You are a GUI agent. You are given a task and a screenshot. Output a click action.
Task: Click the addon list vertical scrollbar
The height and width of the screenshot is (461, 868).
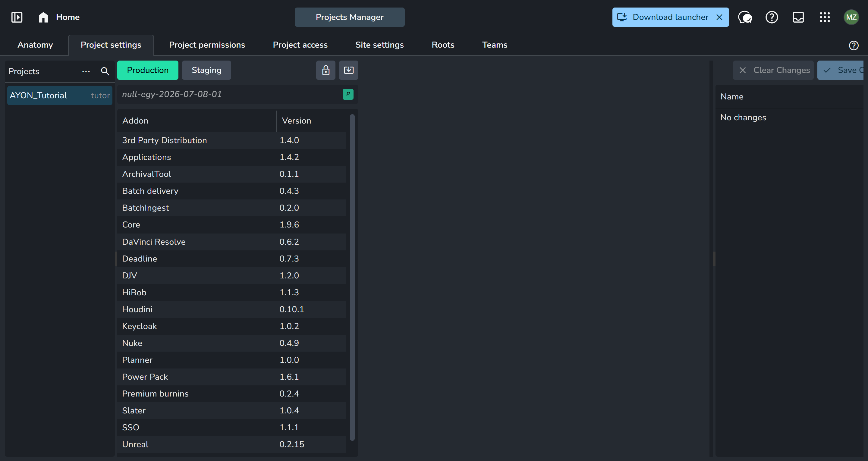click(352, 277)
